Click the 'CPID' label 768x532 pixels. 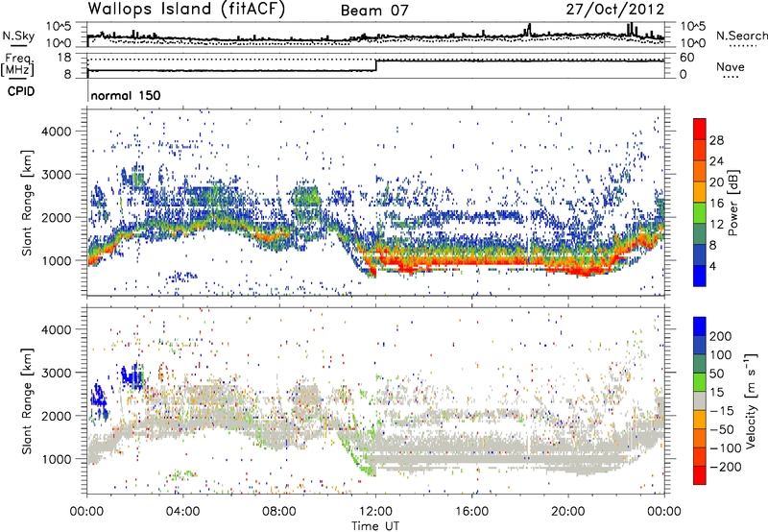click(21, 91)
